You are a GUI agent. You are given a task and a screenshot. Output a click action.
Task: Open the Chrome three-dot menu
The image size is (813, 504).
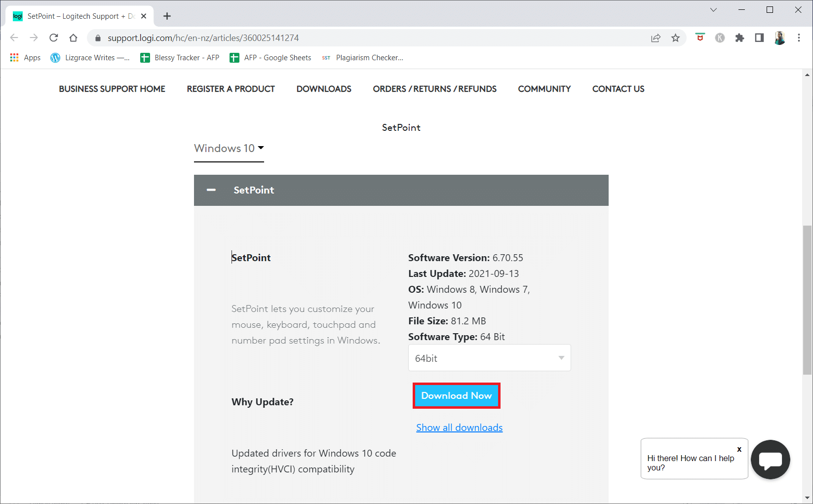(799, 38)
